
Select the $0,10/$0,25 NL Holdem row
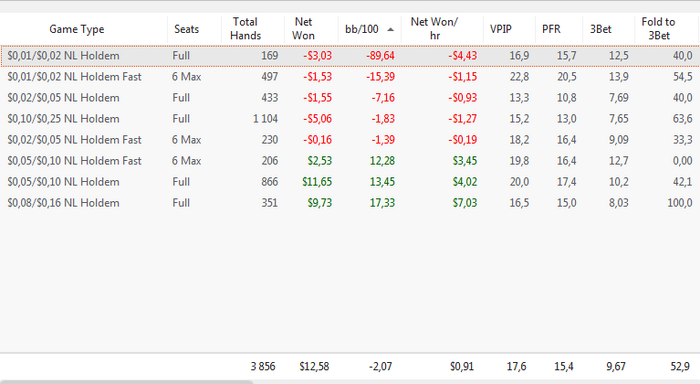350,119
